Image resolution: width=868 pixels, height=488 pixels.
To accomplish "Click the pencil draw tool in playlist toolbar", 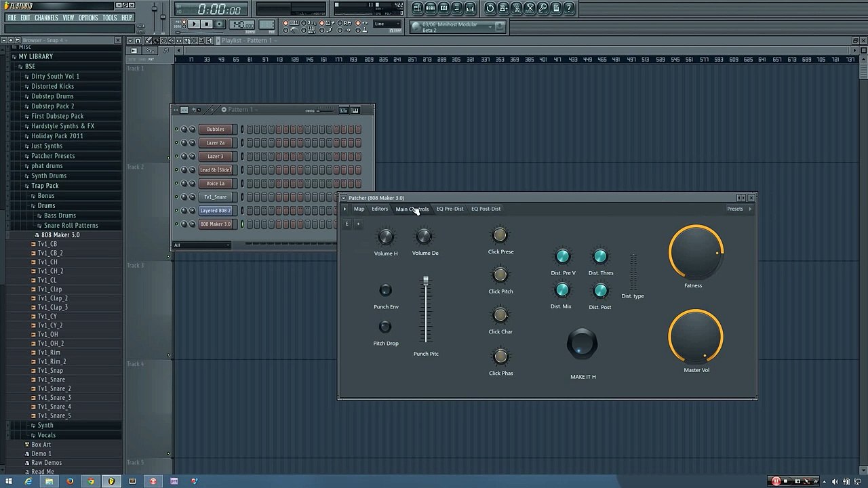I will [x=149, y=41].
